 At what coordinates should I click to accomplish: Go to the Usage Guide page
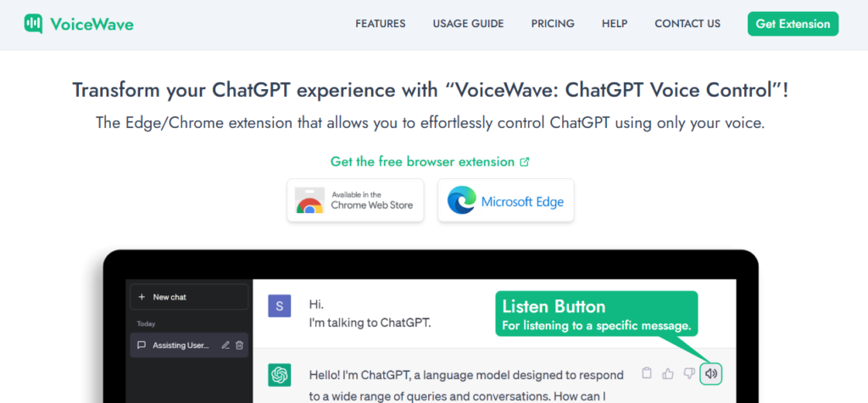point(468,24)
